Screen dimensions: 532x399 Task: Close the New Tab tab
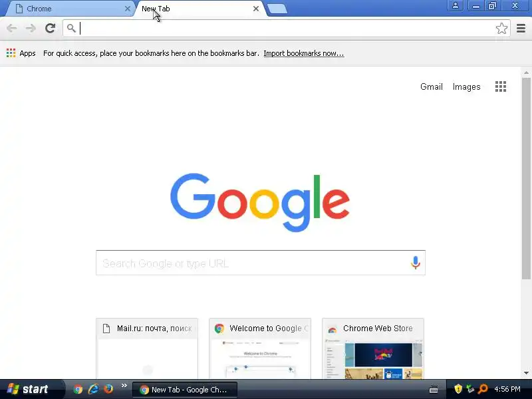256,9
